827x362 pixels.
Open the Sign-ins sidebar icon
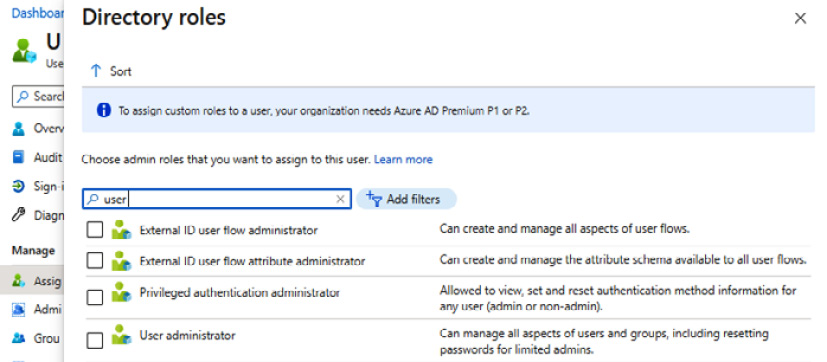(x=18, y=186)
